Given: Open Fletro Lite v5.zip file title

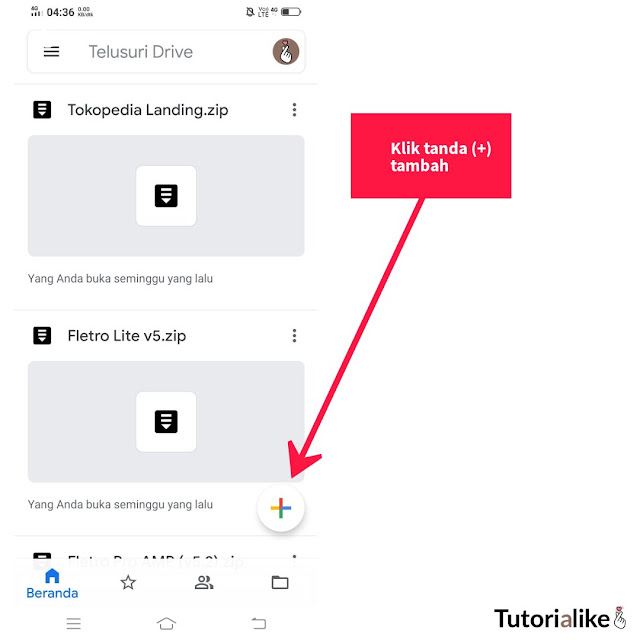Looking at the screenshot, I should [127, 336].
